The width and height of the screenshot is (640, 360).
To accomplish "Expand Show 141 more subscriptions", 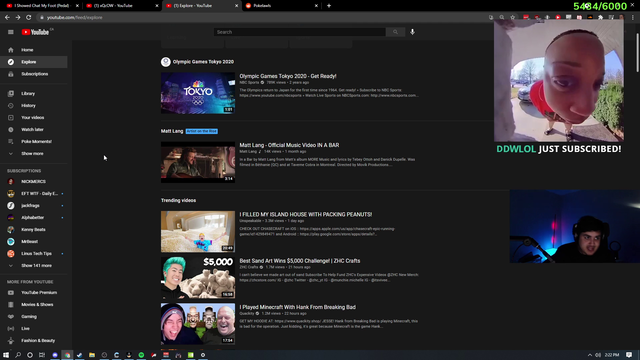I will click(x=34, y=265).
